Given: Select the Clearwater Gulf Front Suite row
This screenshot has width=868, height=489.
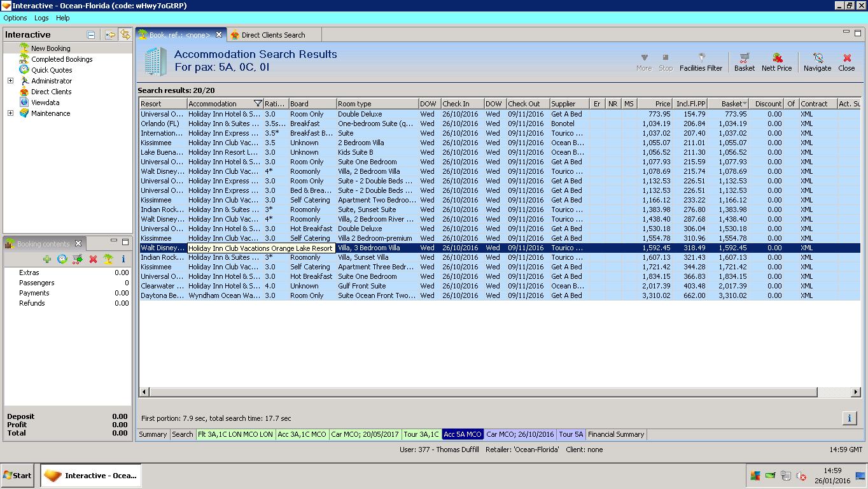Looking at the screenshot, I should pos(500,286).
